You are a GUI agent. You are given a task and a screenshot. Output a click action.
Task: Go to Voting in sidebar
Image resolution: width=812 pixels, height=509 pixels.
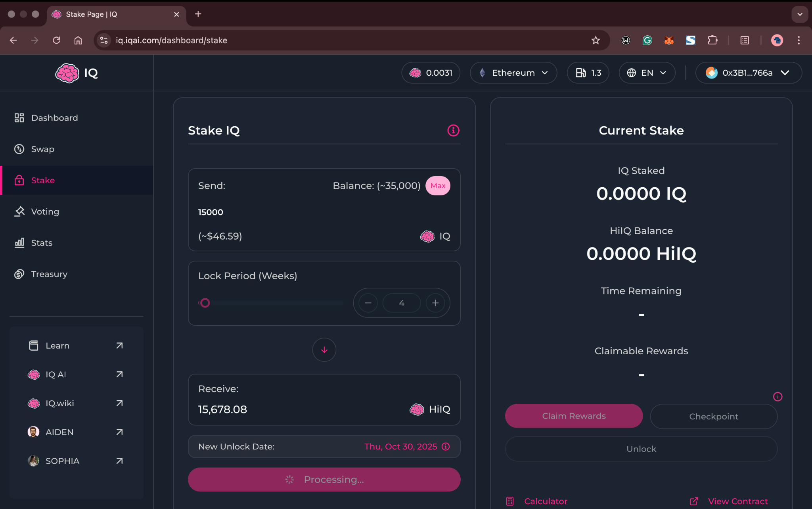45,211
